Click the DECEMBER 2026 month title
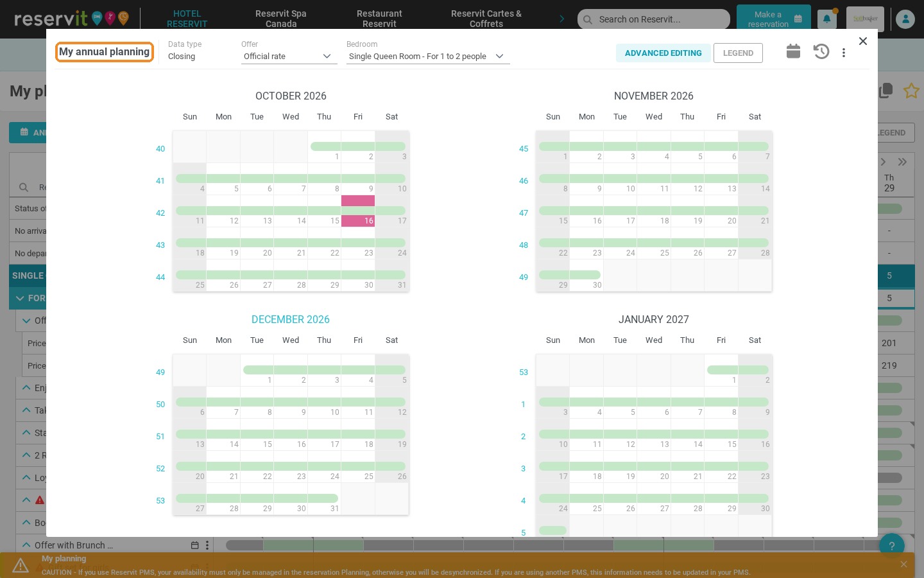The width and height of the screenshot is (924, 578). [291, 320]
